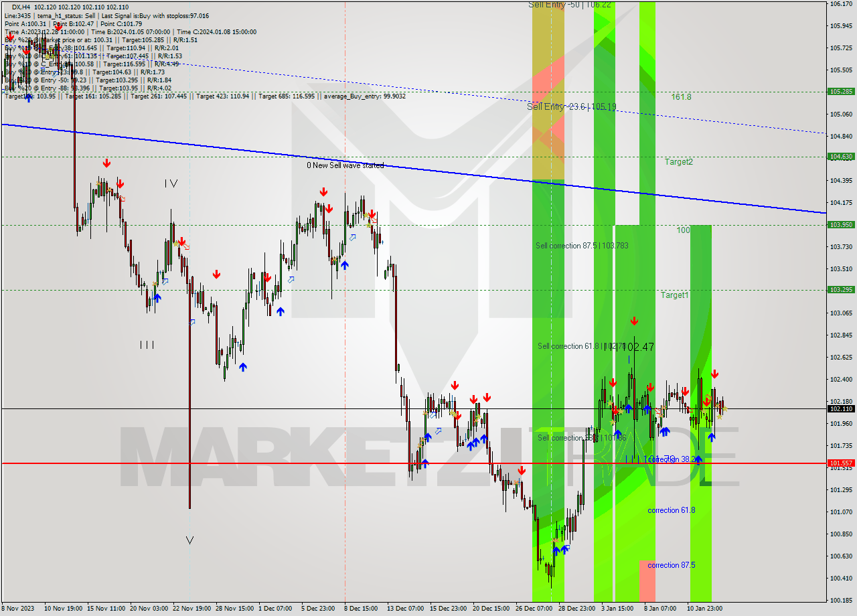Click the '20 Dec 15:00' time label
857x616 pixels.
point(491,609)
